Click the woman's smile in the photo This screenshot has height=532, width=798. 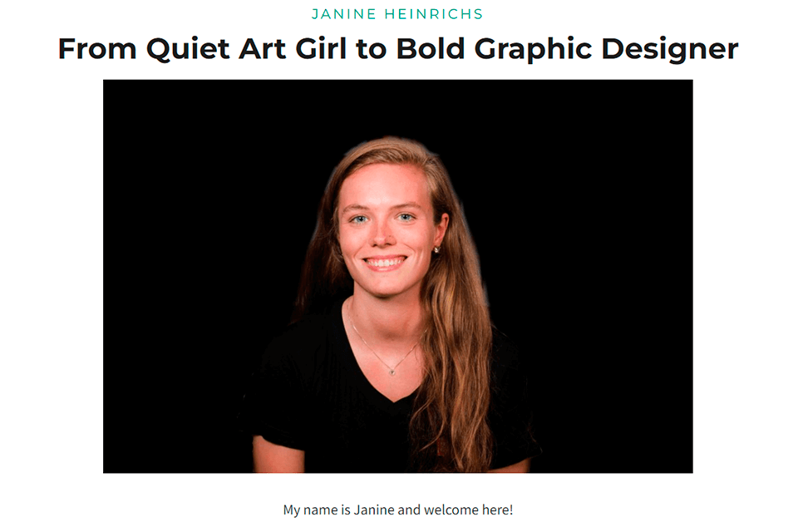coord(386,263)
